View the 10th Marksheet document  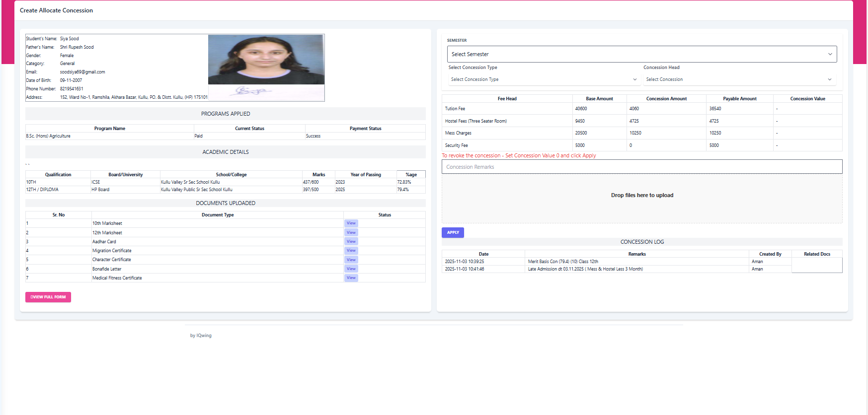[351, 223]
